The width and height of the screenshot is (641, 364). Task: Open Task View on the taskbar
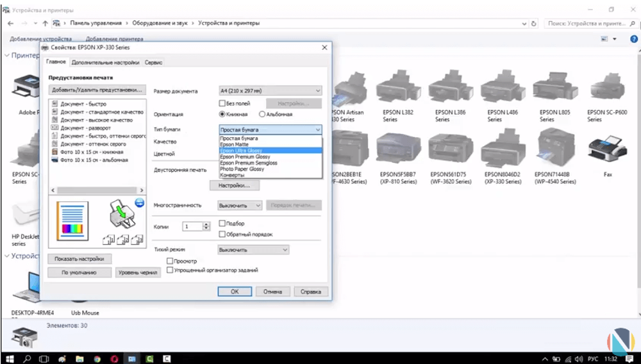point(44,359)
